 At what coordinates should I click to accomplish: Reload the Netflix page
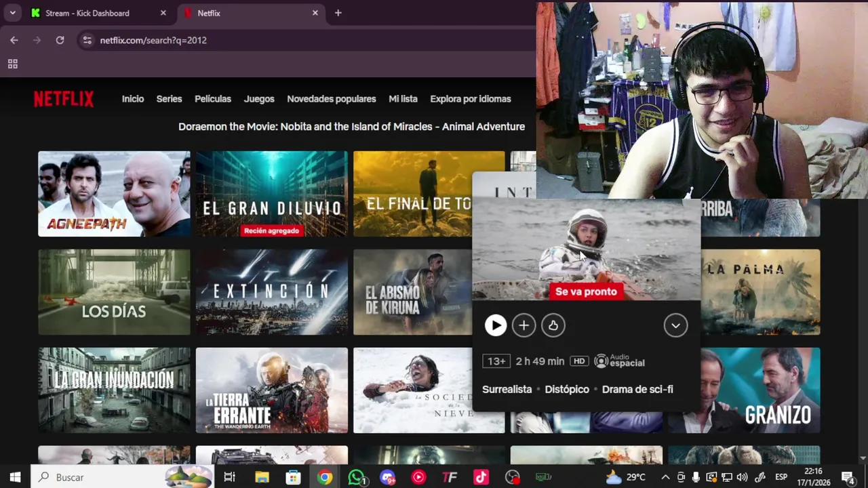click(60, 40)
